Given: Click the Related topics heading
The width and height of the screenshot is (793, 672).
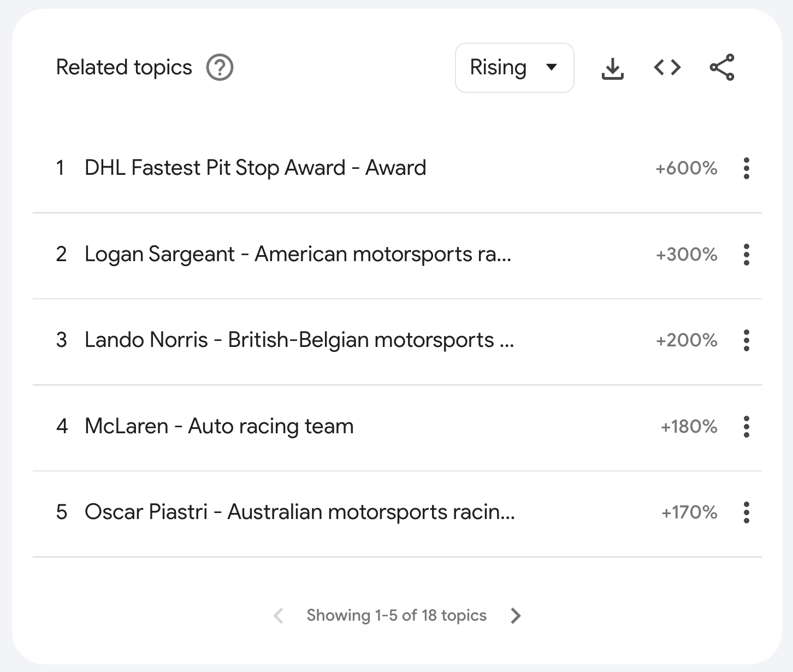Looking at the screenshot, I should point(124,68).
